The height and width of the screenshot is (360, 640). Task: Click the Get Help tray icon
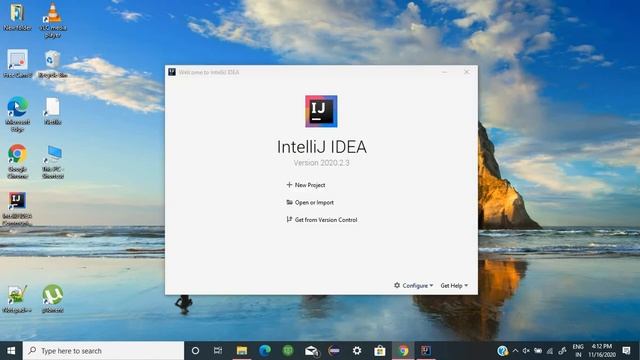click(x=502, y=351)
